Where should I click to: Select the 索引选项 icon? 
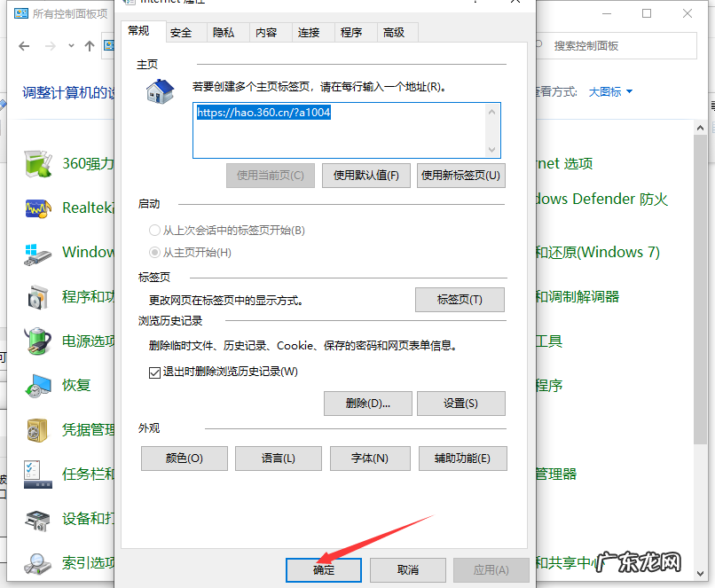(37, 562)
